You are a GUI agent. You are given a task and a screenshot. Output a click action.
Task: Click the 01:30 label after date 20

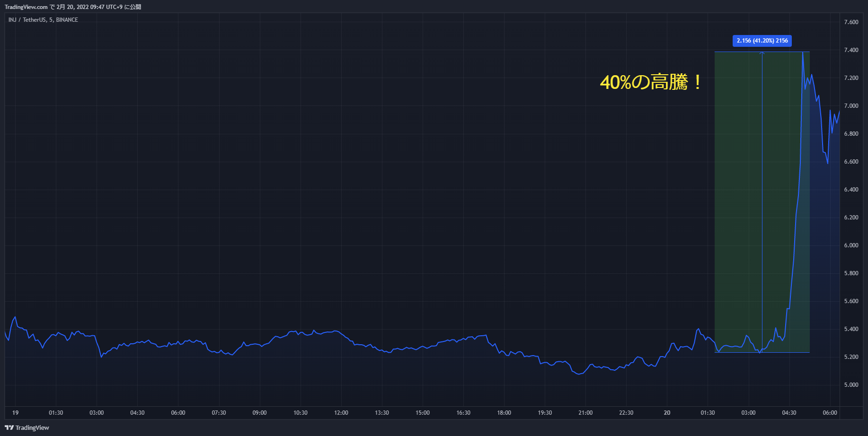click(x=708, y=413)
